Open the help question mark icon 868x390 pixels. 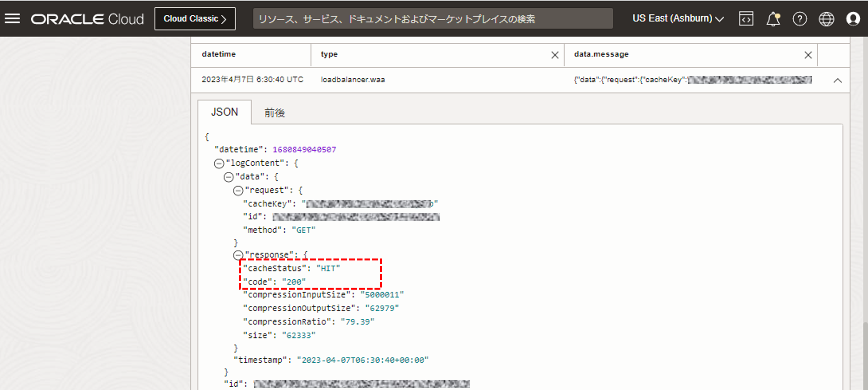click(x=800, y=19)
